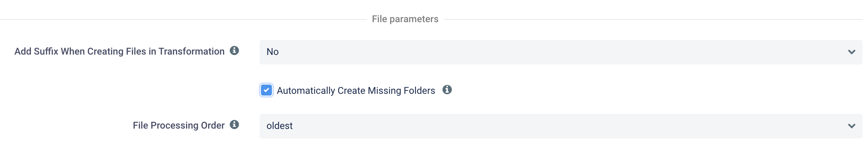Screen dimensions: 868x146
Task: Open info tooltip for Automatically Create Missing Folders
Action: [x=447, y=90]
